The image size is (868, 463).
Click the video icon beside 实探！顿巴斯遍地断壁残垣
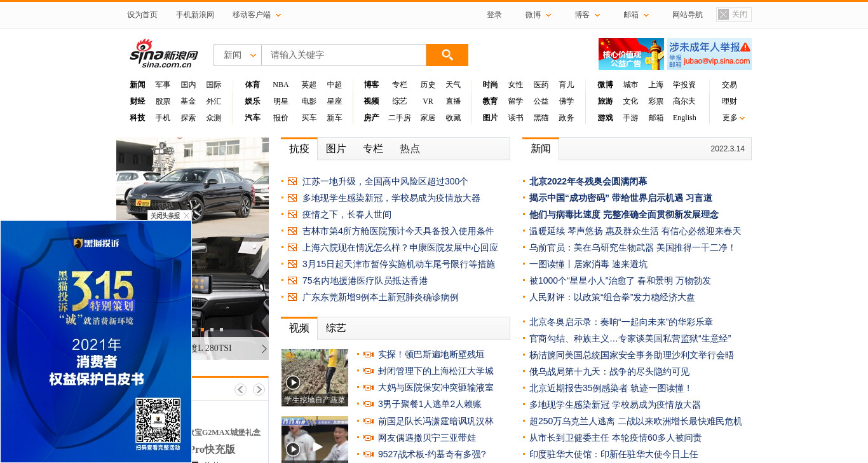368,354
